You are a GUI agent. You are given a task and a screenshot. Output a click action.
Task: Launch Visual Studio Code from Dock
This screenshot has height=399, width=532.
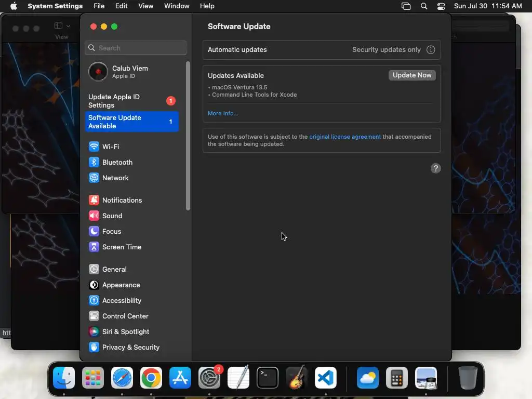click(x=326, y=378)
